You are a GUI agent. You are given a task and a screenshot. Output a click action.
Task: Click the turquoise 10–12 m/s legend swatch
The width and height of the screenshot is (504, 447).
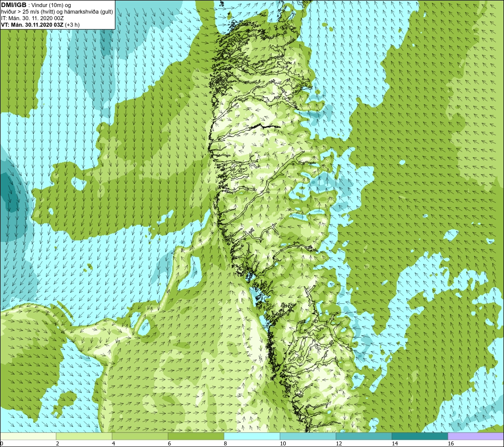click(308, 436)
